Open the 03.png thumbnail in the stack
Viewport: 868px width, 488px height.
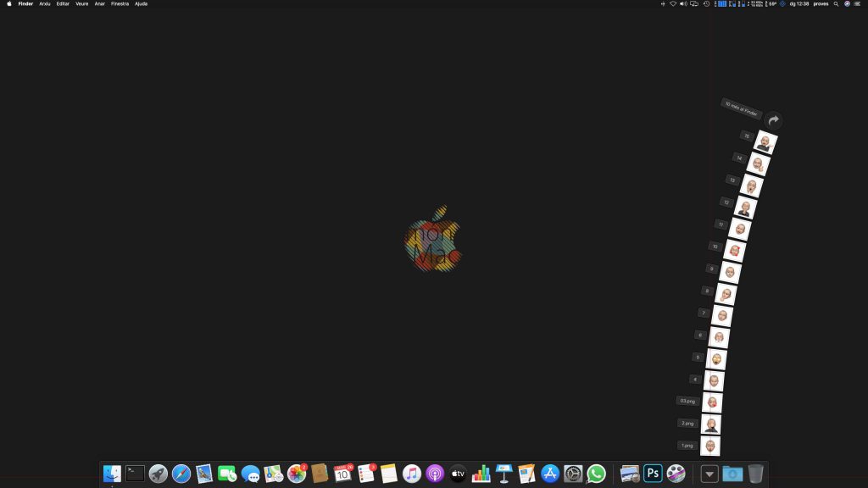point(712,402)
